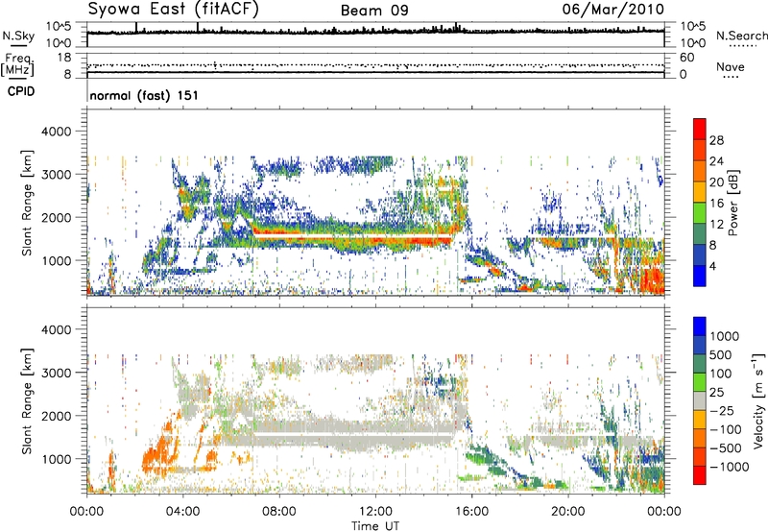The height and width of the screenshot is (532, 768).
Task: Click the "Nave" legend label
Action: click(731, 67)
